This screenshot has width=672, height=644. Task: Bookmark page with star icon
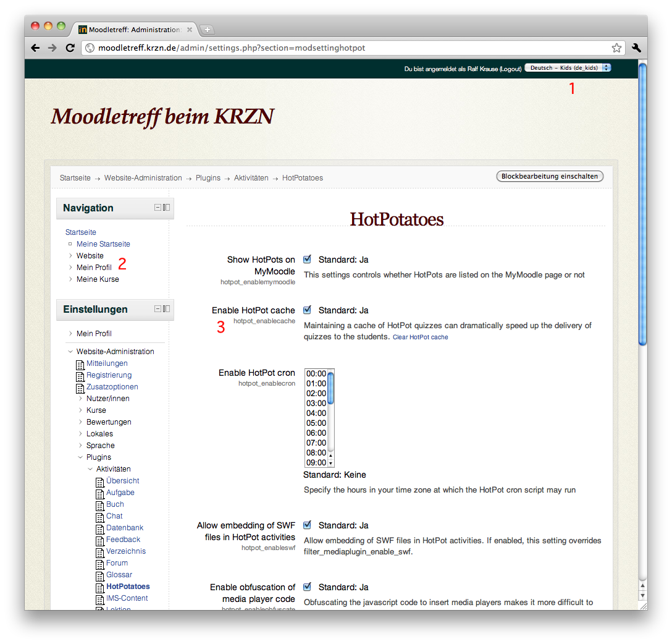click(x=616, y=48)
